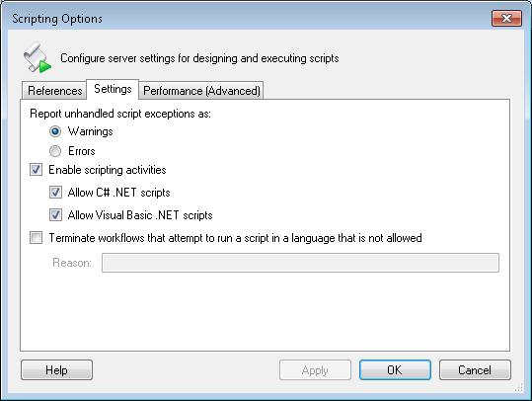Close the Scripting Options dialog
This screenshot has width=532, height=401.
click(506, 18)
